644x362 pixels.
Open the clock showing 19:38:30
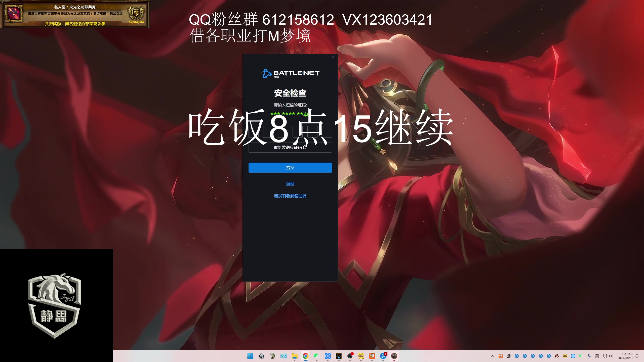625,356
